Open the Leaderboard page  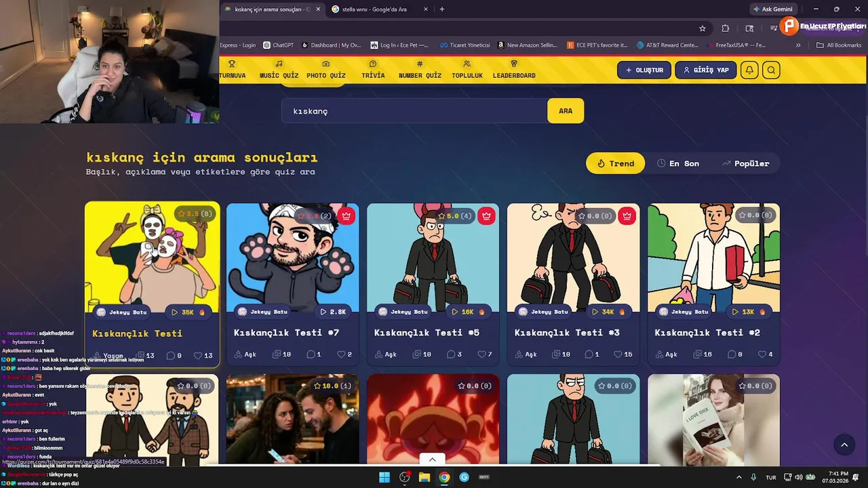[x=514, y=69]
